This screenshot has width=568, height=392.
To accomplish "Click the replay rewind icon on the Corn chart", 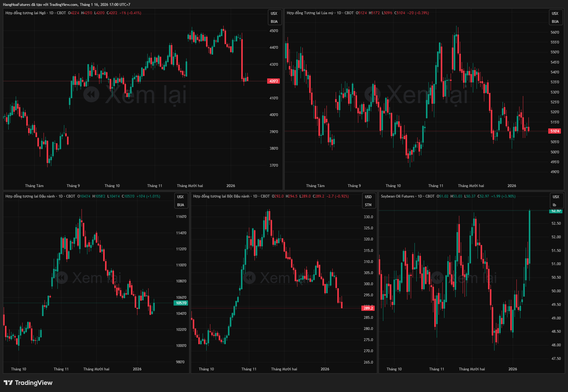I will (x=91, y=94).
